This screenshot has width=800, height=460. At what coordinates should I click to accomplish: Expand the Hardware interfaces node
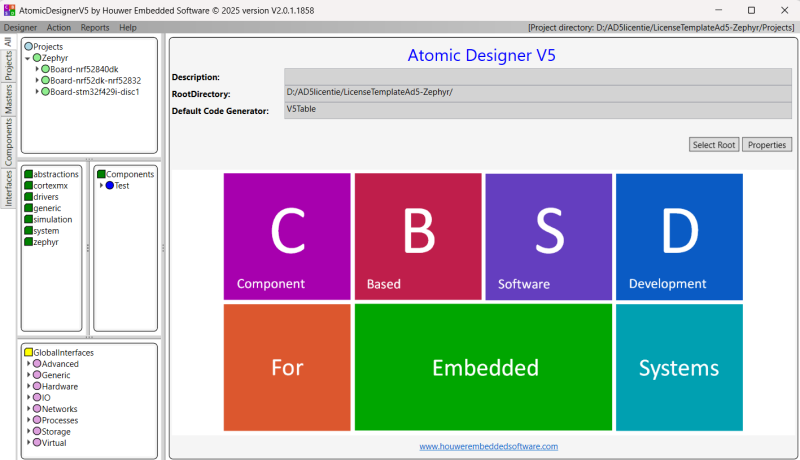[x=29, y=386]
